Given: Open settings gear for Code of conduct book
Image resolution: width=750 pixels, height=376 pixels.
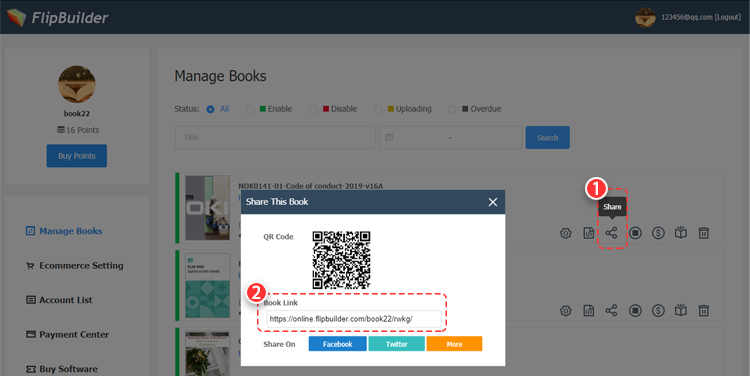Looking at the screenshot, I should [565, 233].
